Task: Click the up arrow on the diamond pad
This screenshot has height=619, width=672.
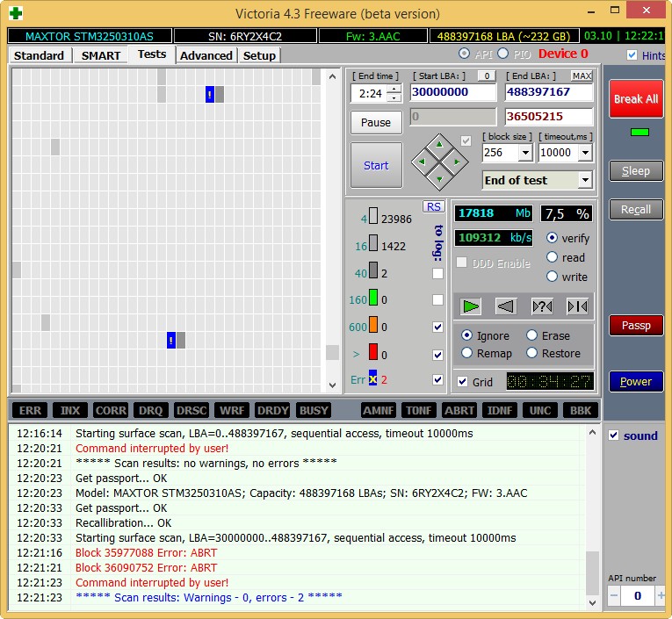Action: [440, 144]
